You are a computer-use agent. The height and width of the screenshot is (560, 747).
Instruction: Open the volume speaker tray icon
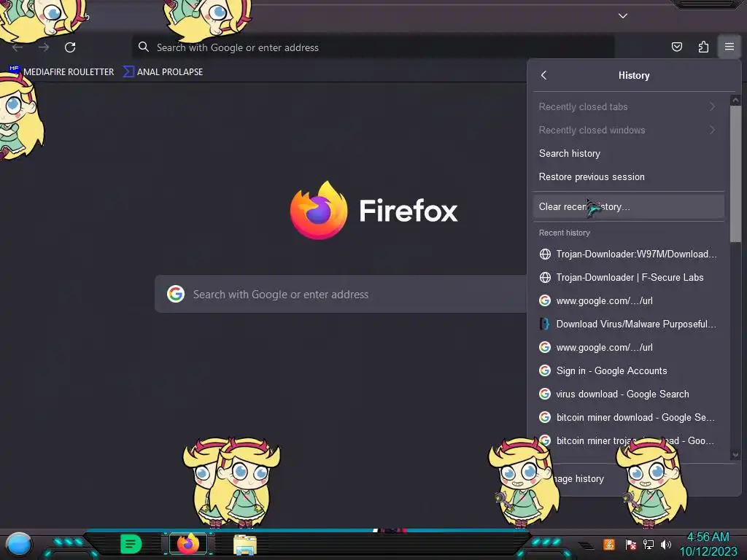[665, 544]
